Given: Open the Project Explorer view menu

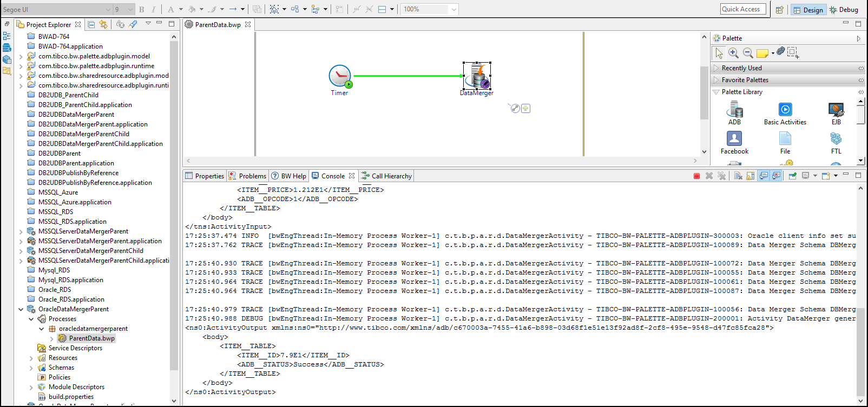Looking at the screenshot, I should tap(148, 24).
